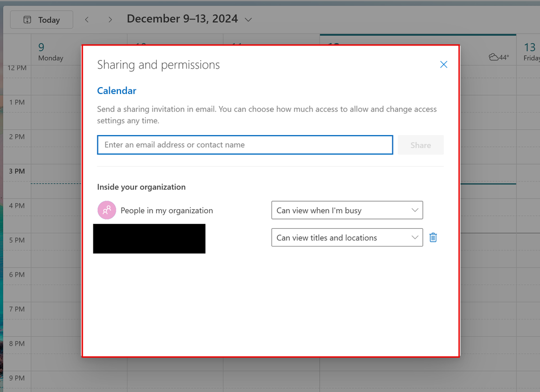Image resolution: width=540 pixels, height=392 pixels.
Task: Click the 'Inside your organization' heading
Action: 141,187
